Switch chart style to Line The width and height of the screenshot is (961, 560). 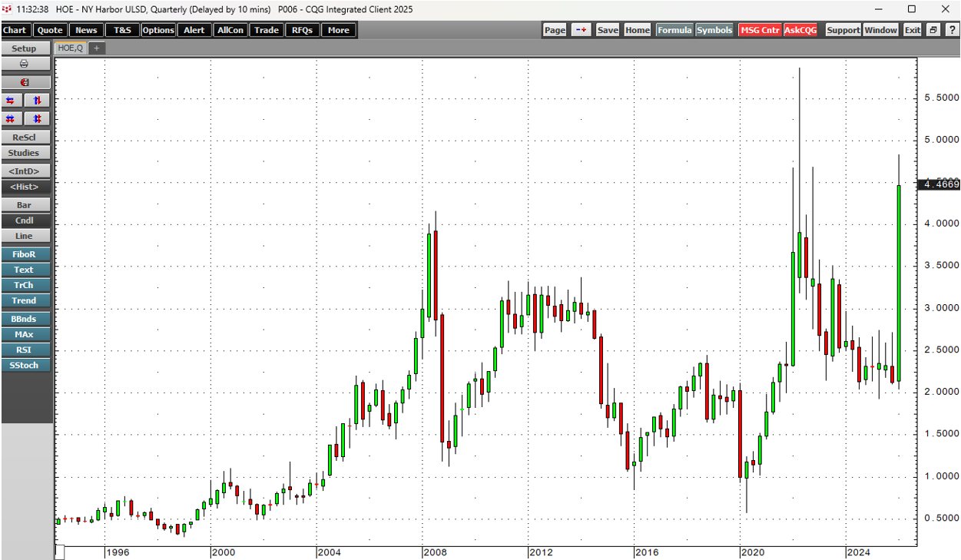tap(24, 236)
